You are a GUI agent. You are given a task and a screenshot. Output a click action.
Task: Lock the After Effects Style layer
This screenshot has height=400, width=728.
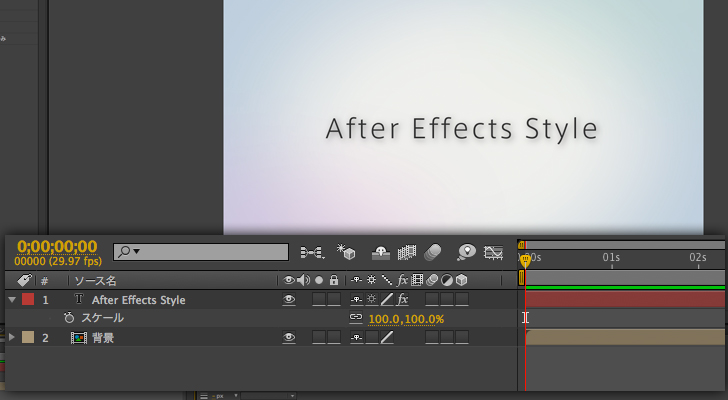click(334, 299)
